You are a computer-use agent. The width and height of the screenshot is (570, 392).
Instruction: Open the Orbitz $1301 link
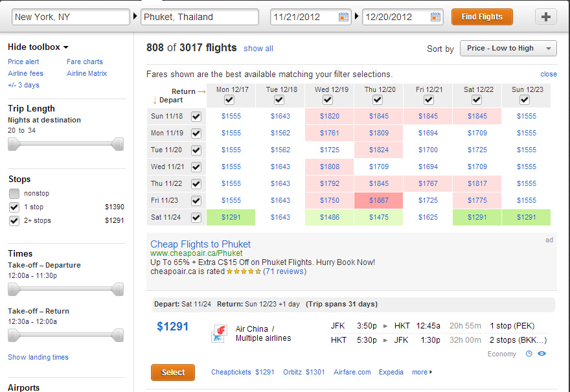coord(304,372)
